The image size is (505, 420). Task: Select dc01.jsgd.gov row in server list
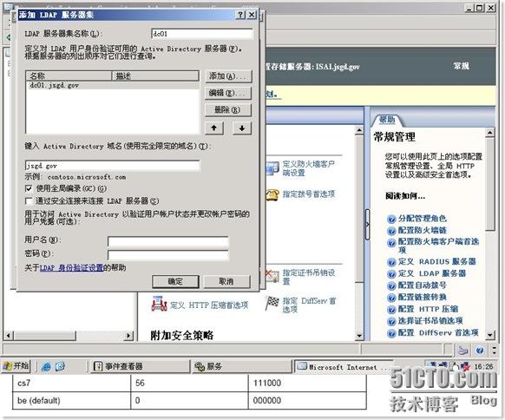[112, 86]
